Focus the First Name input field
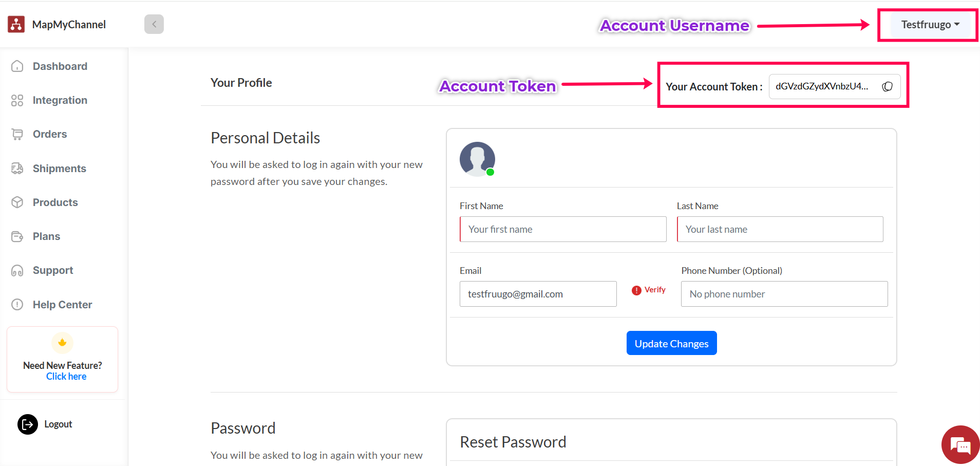 click(563, 229)
